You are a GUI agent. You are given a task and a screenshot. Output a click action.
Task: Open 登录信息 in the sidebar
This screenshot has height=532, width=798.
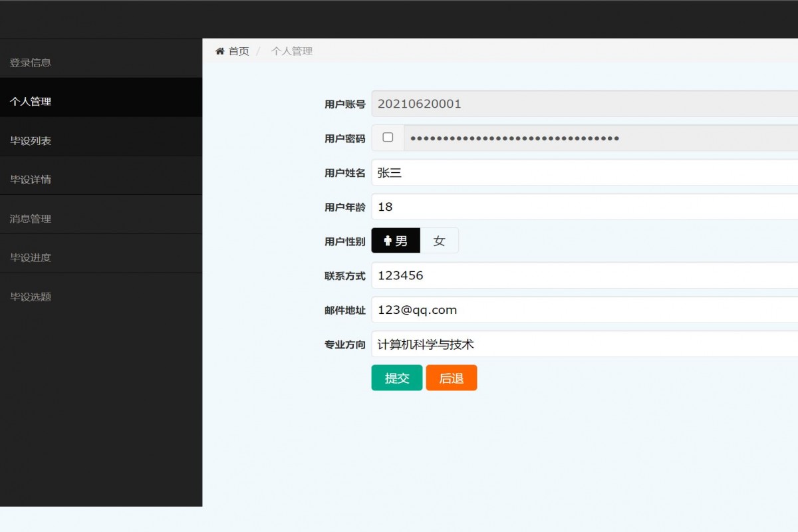31,63
